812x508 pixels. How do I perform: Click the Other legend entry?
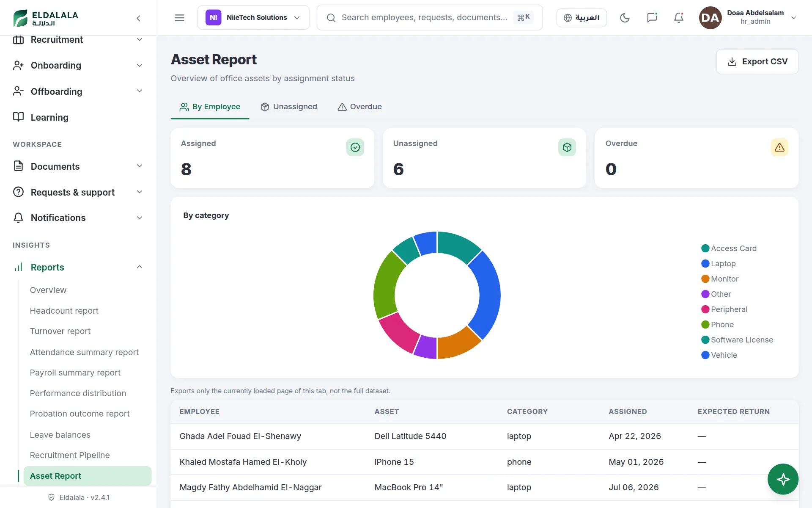[716, 294]
